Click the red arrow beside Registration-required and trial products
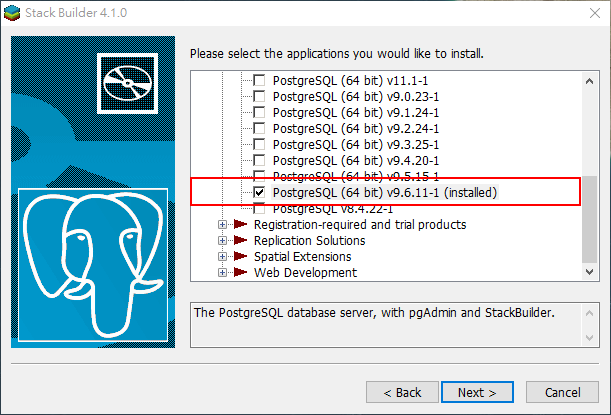This screenshot has height=415, width=611. coord(240,224)
